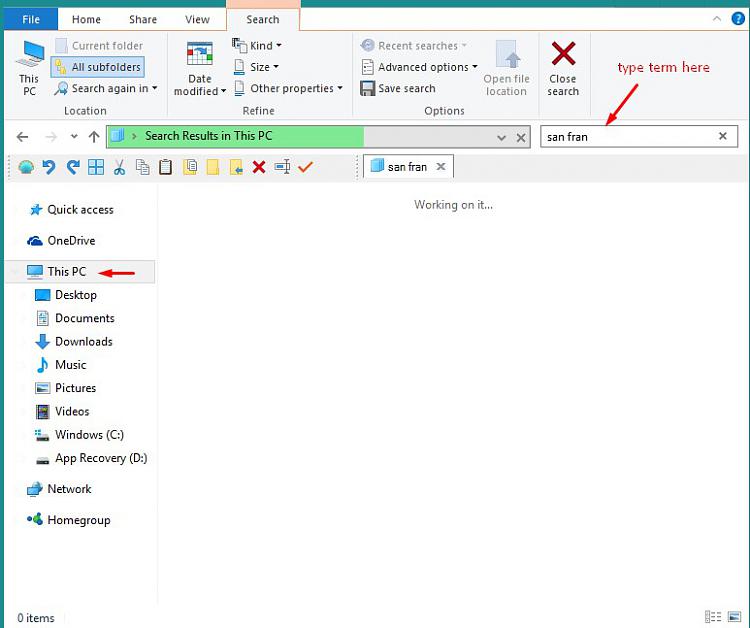The image size is (750, 628).
Task: Stop loading via address bar X
Action: tap(521, 138)
